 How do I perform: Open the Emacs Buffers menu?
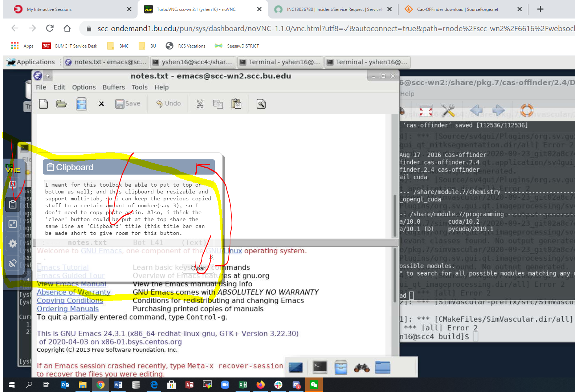[x=114, y=87]
